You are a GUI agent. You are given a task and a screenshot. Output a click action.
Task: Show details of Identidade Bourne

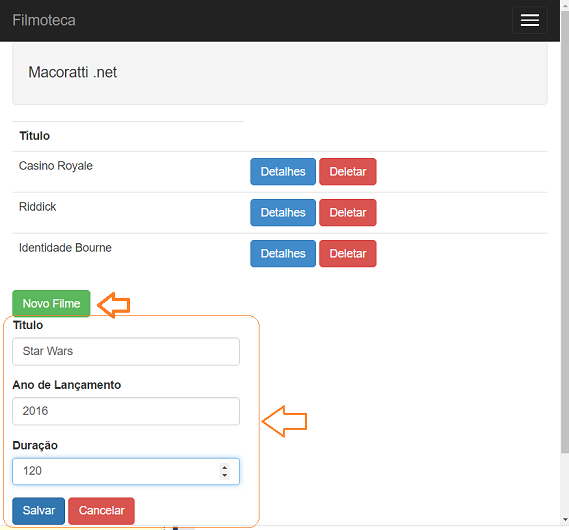(x=283, y=254)
